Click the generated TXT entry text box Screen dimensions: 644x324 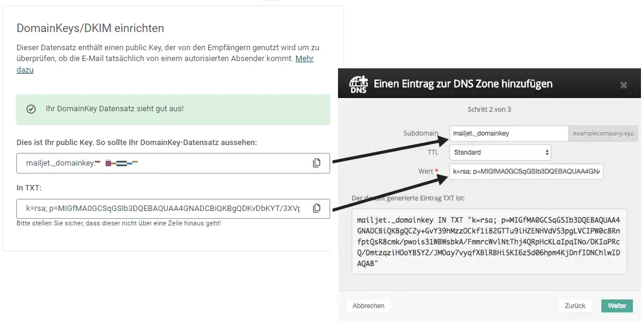[489, 241]
